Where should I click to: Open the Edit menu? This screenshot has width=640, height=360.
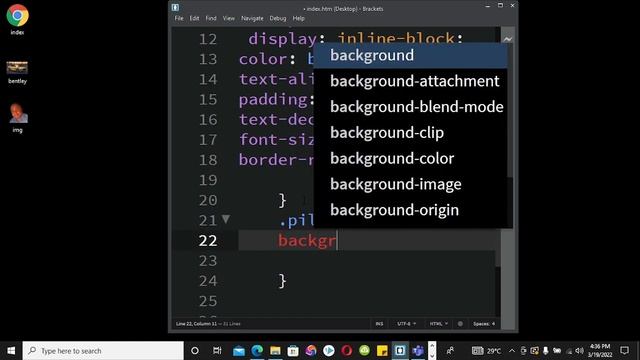[x=194, y=18]
